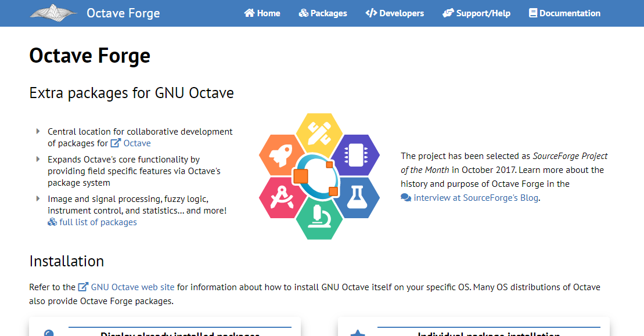
Task: Open the Packages menu
Action: click(323, 13)
